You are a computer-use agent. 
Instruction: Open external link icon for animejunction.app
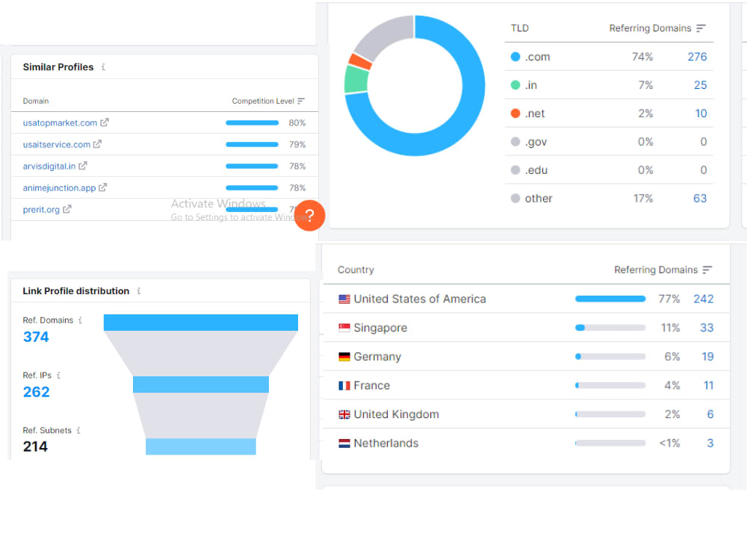(102, 187)
